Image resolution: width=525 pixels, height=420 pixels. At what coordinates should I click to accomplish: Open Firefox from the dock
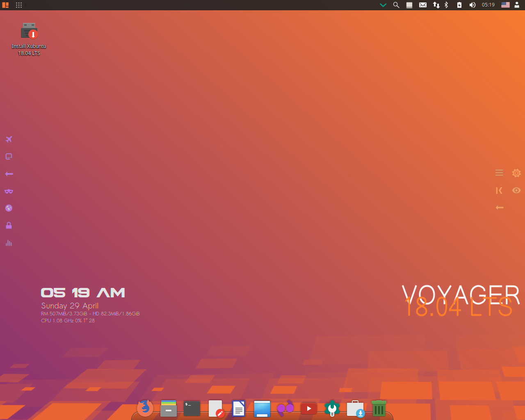(145, 408)
